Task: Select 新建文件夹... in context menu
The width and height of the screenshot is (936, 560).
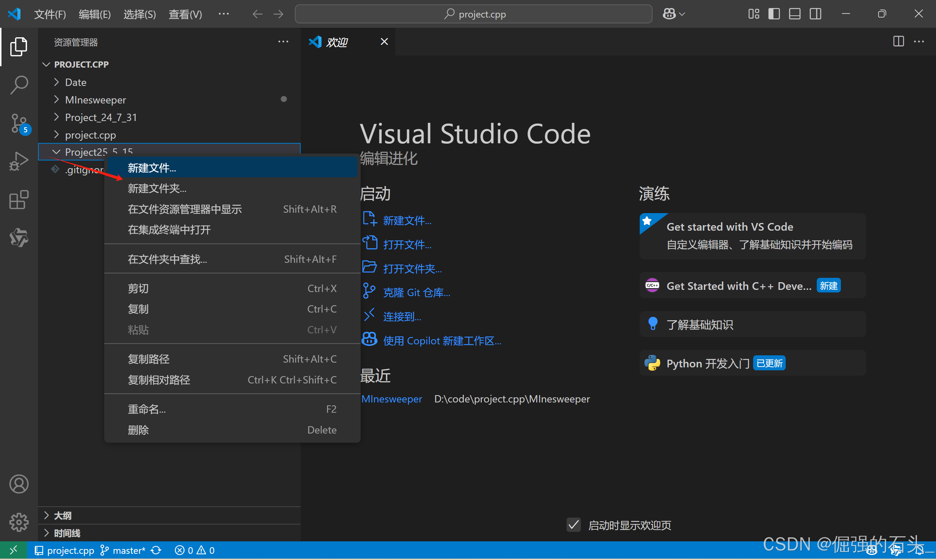Action: coord(157,188)
